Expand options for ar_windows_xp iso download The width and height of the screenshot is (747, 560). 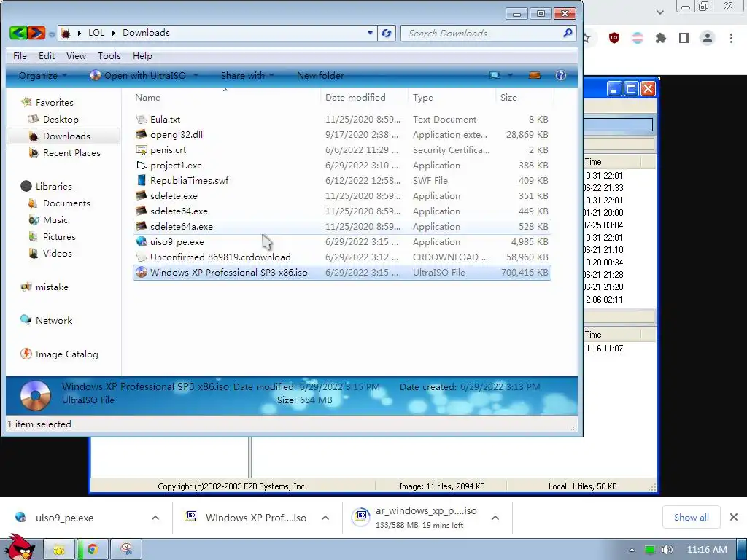click(x=495, y=518)
